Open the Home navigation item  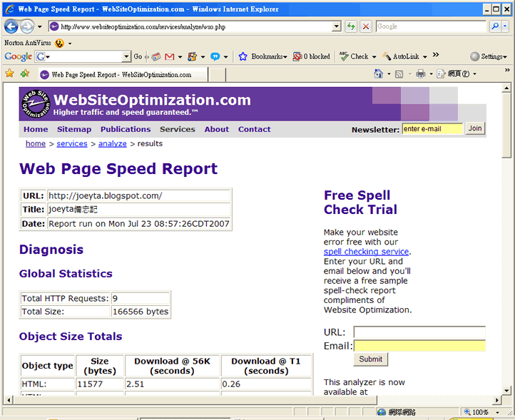[36, 129]
